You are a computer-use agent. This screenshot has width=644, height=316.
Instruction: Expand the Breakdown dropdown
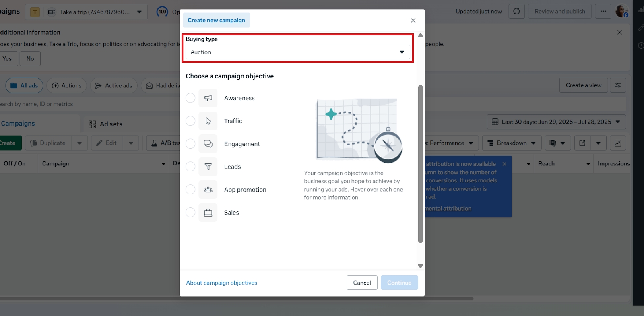click(511, 143)
